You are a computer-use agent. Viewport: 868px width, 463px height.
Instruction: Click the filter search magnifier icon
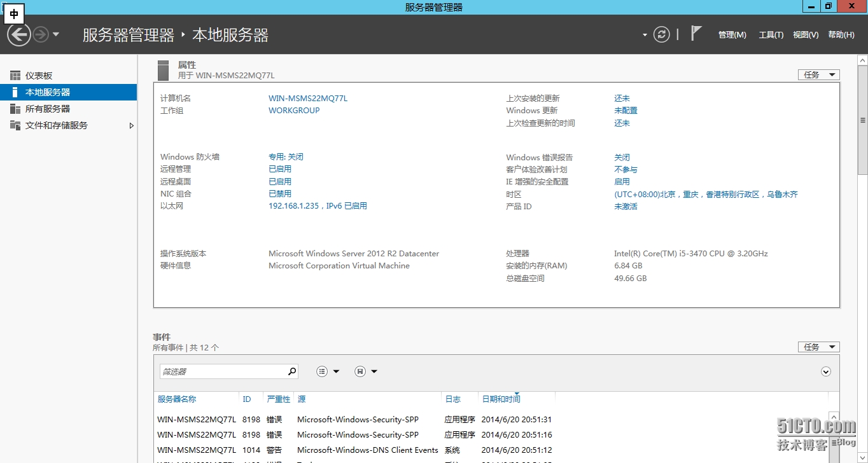292,371
